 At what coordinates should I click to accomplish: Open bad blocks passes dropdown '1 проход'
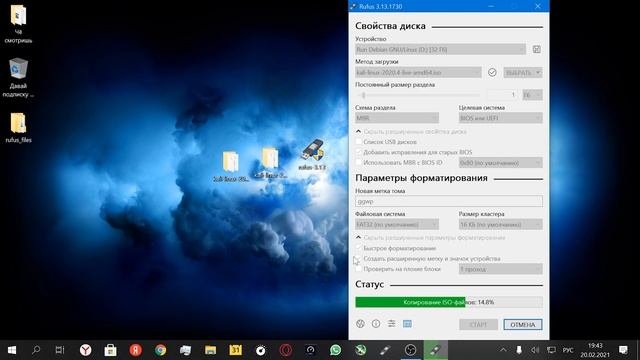pyautogui.click(x=501, y=269)
